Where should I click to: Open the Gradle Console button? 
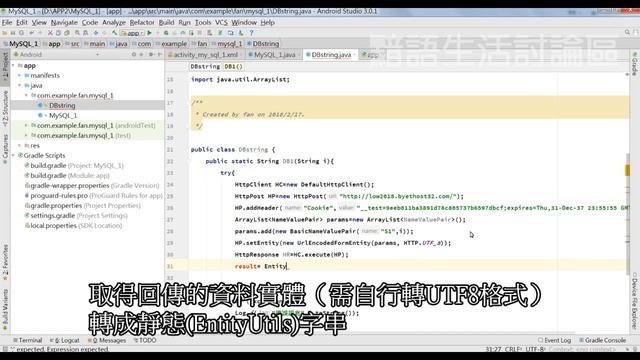[602, 340]
